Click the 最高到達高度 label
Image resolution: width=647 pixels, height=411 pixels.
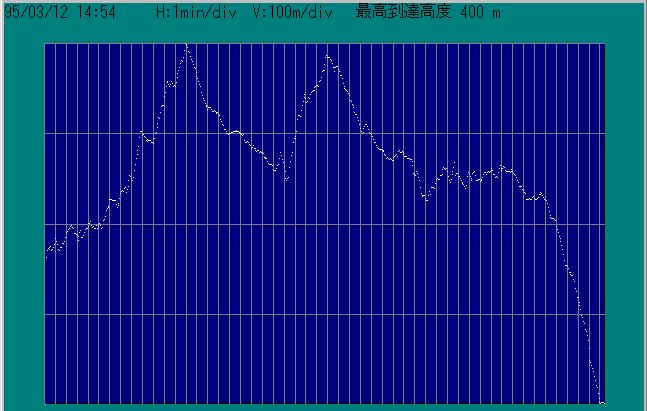403,12
